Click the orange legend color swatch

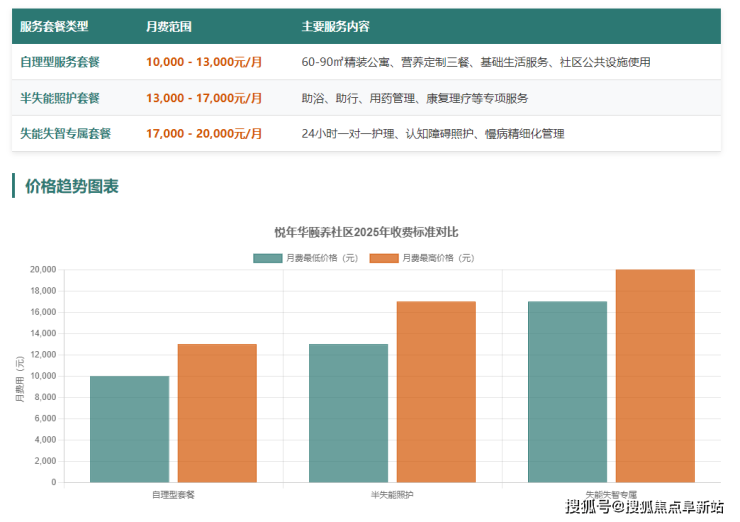[384, 258]
